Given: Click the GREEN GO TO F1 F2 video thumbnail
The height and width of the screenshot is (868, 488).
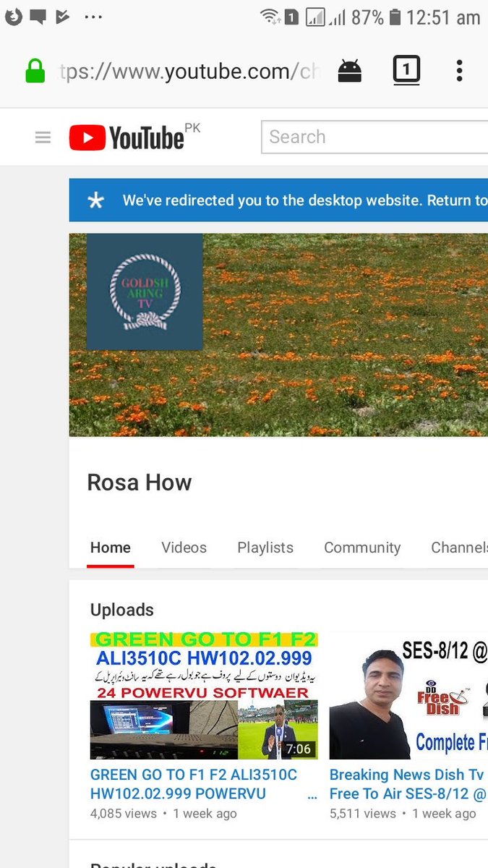Looking at the screenshot, I should click(204, 696).
